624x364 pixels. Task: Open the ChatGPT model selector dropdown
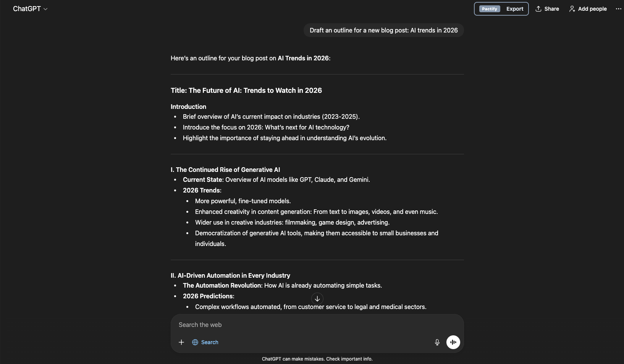[x=30, y=9]
